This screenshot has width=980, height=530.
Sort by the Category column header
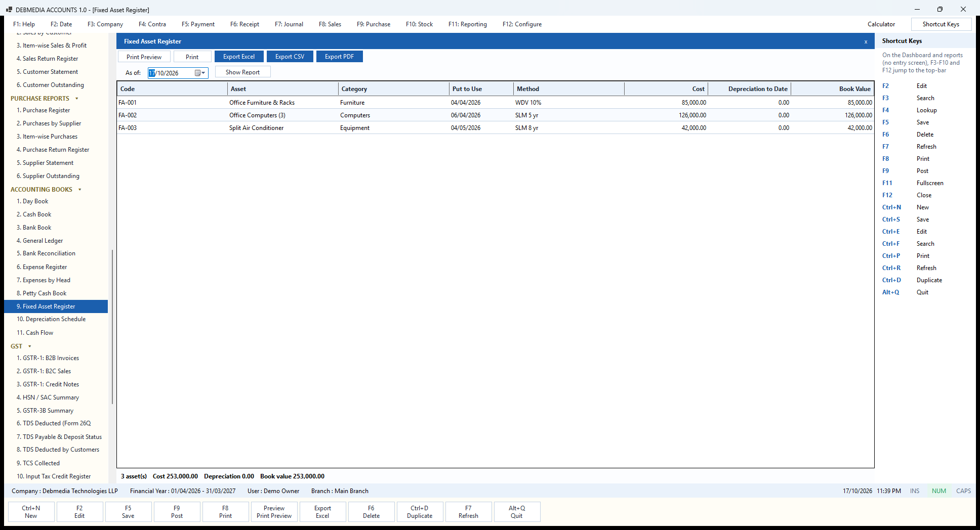click(x=394, y=89)
